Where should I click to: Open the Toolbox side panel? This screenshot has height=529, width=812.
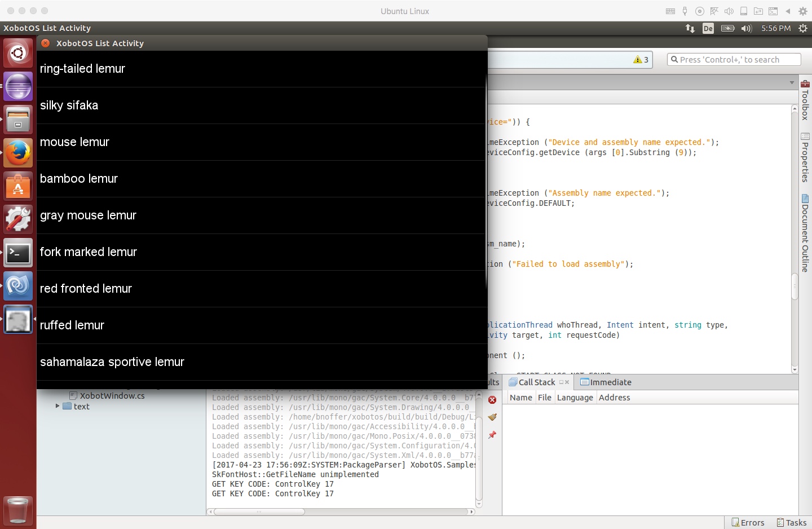coord(805,100)
